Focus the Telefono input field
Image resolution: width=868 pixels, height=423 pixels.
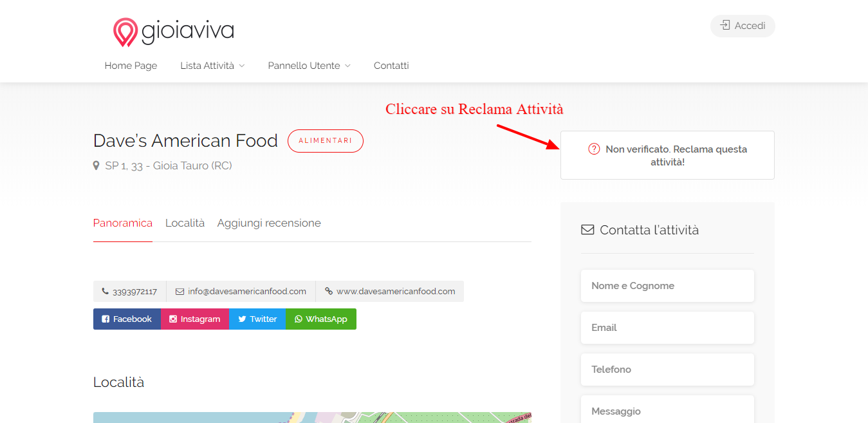[x=667, y=370]
